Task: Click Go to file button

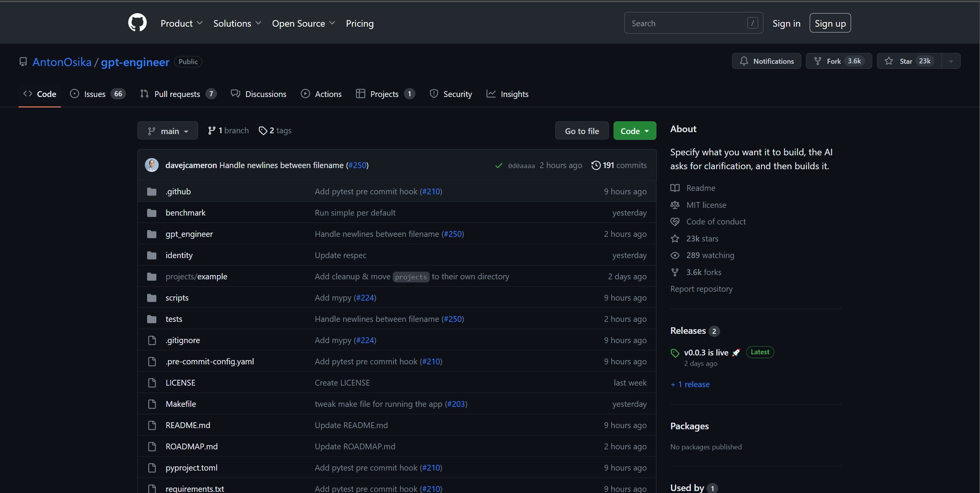Action: point(582,130)
